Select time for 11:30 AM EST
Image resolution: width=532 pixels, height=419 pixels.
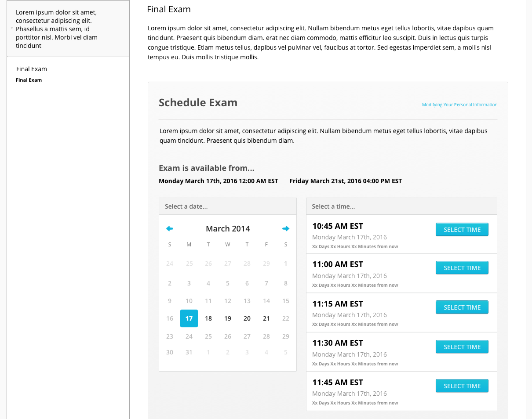462,347
